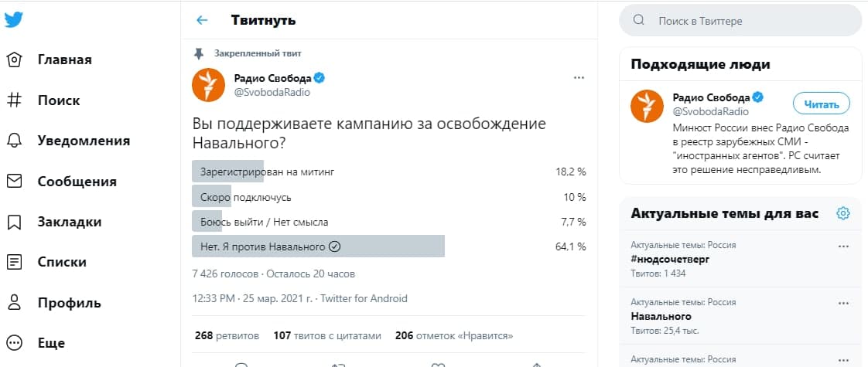Go back with the left arrow

tap(202, 20)
